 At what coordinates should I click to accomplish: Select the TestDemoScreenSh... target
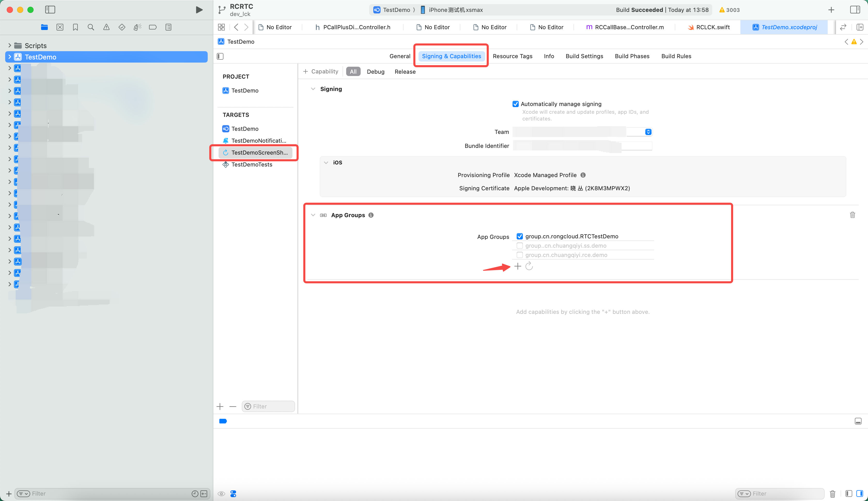255,153
